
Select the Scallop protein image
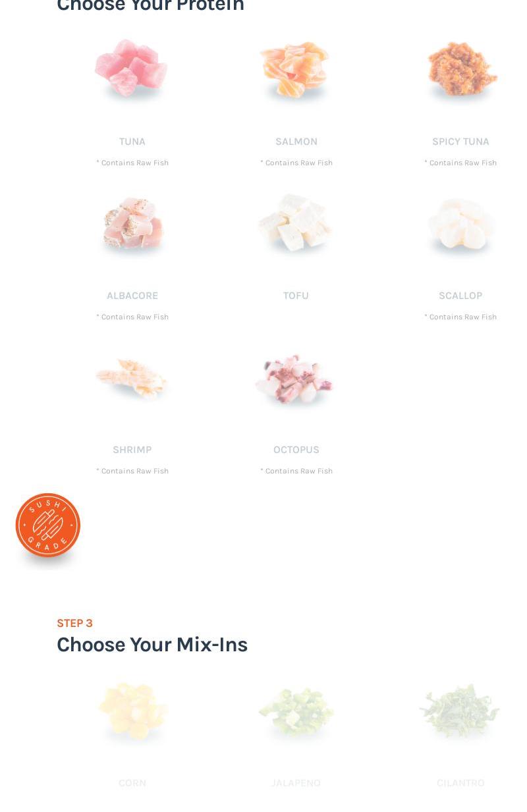[x=460, y=225]
